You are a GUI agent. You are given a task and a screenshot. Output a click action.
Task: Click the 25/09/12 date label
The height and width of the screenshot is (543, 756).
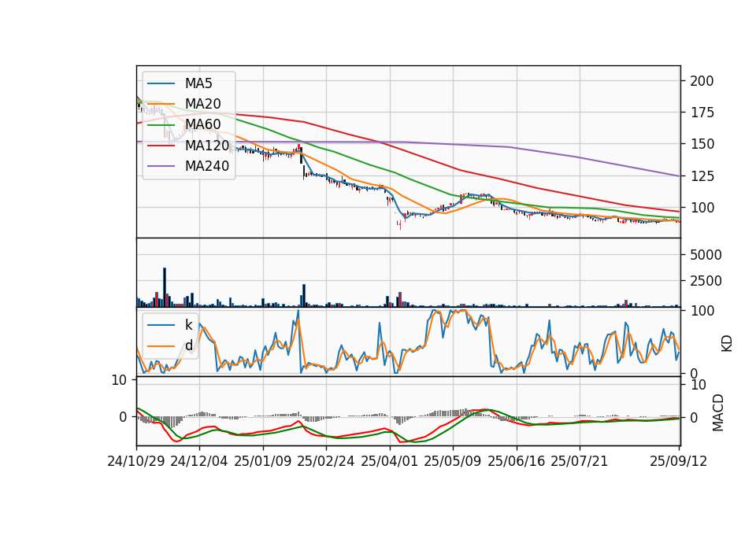[x=678, y=461]
